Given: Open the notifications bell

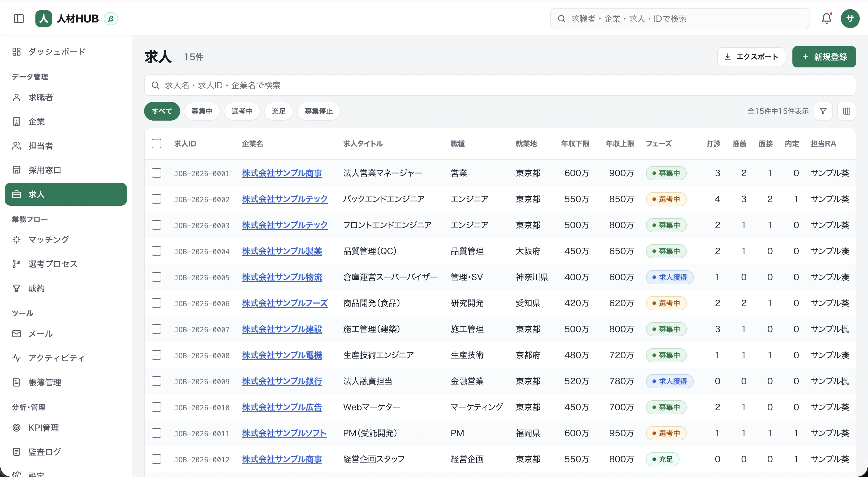Looking at the screenshot, I should [x=826, y=19].
